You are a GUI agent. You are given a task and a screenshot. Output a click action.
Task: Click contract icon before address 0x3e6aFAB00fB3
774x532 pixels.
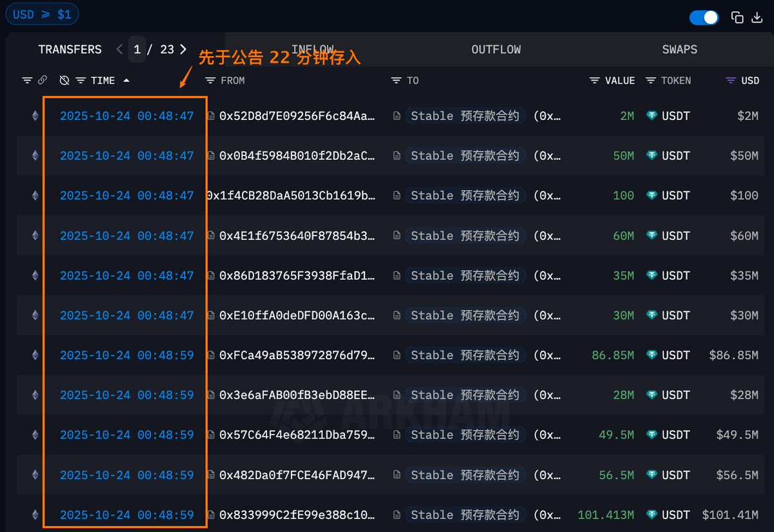pos(211,395)
